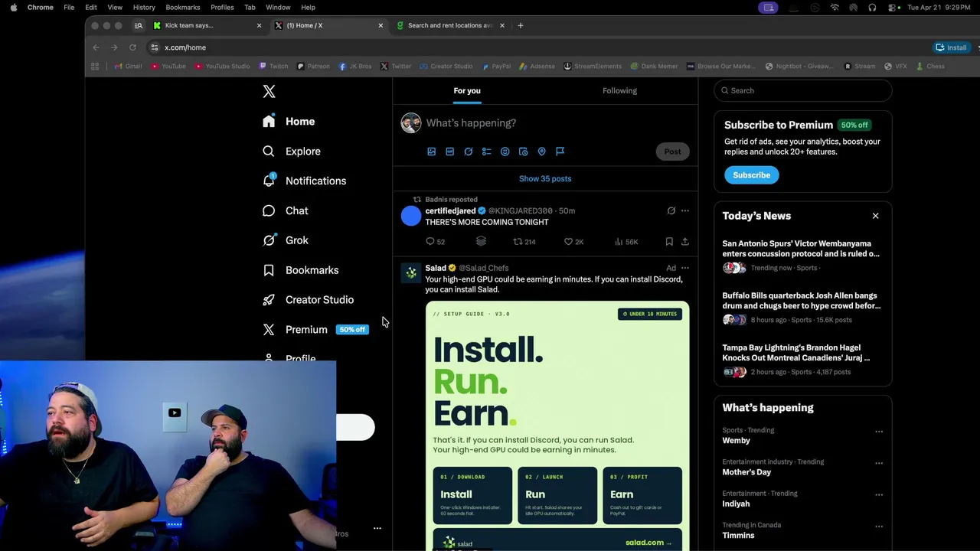Screen dimensions: 980x551
Task: Switch to the Following tab
Action: (x=619, y=90)
